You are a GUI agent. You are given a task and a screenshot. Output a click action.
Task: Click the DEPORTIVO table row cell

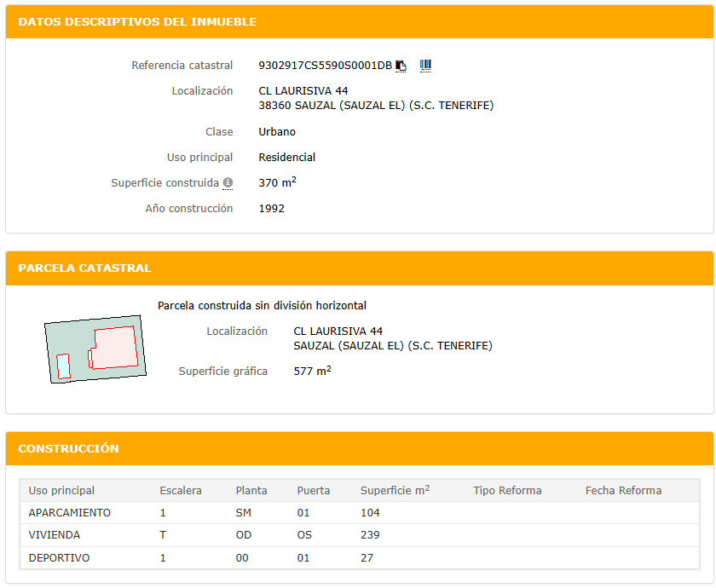click(x=59, y=558)
